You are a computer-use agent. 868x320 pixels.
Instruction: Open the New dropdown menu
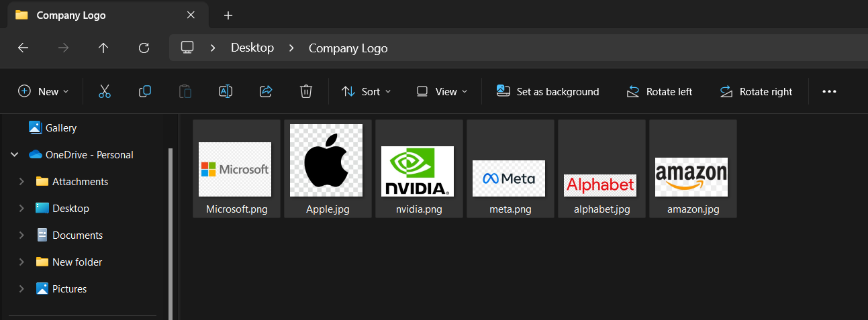pos(44,91)
